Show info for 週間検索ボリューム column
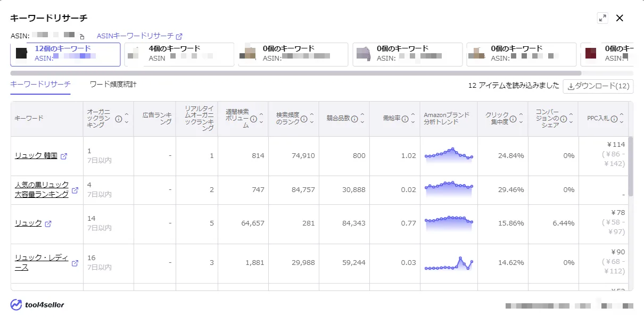 (x=253, y=119)
